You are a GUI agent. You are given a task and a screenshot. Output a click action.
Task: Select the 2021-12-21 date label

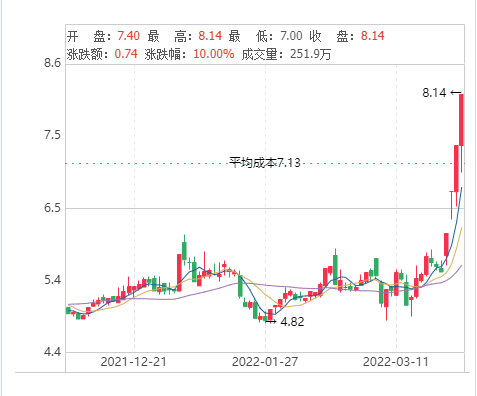coord(134,362)
